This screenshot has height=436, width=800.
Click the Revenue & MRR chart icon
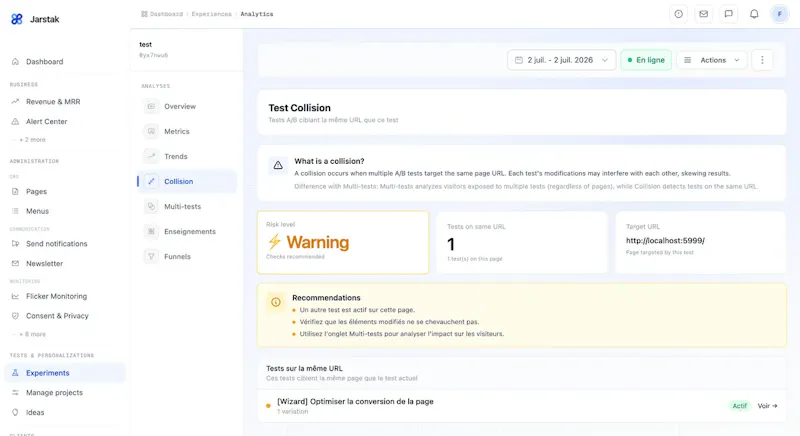click(x=15, y=101)
